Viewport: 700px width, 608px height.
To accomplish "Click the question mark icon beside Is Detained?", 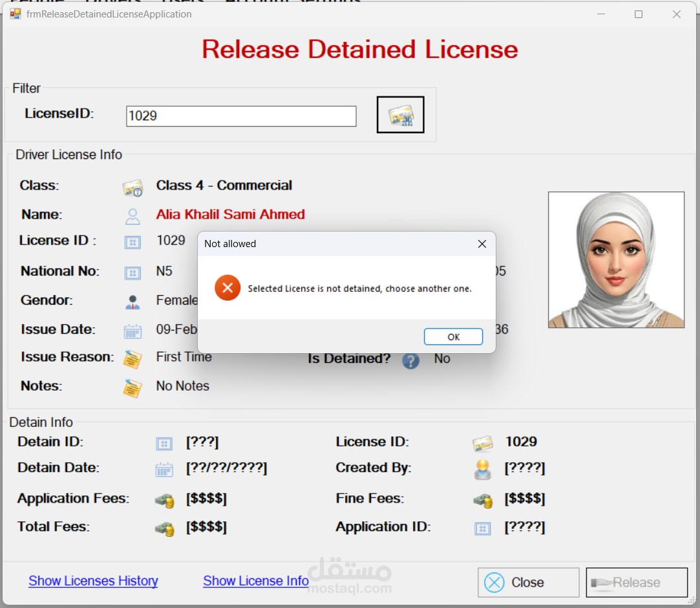I will coord(410,360).
